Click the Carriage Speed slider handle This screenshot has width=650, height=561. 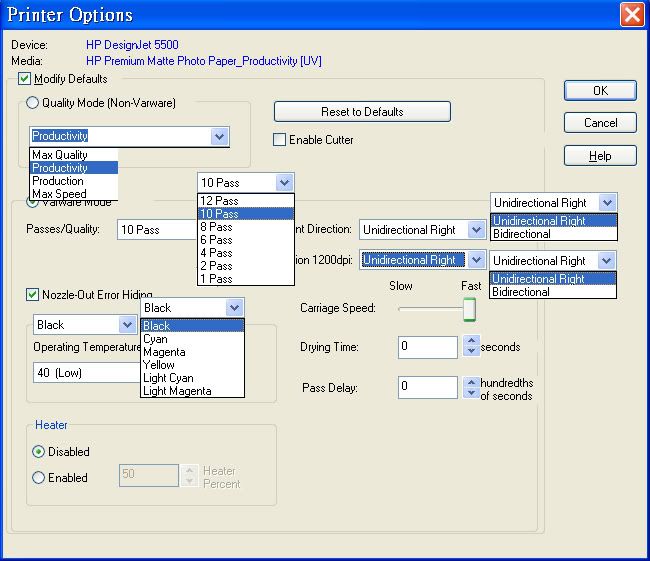(x=468, y=310)
